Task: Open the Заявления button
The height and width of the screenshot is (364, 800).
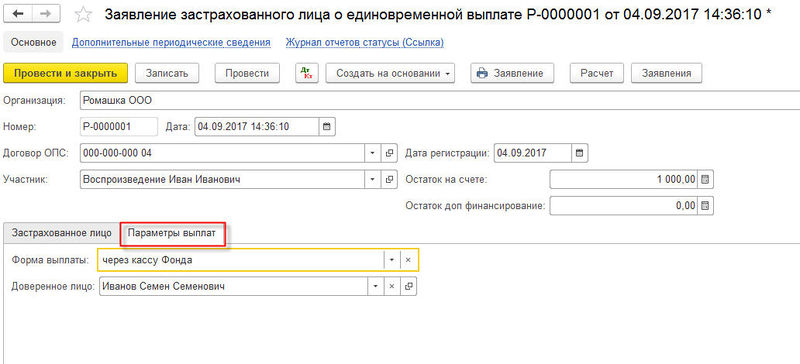Action: [666, 73]
